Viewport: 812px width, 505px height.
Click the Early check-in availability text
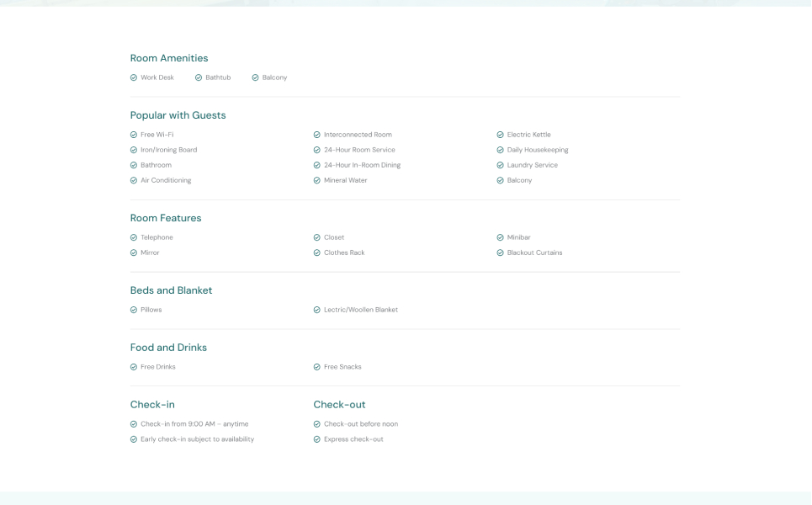[197, 439]
